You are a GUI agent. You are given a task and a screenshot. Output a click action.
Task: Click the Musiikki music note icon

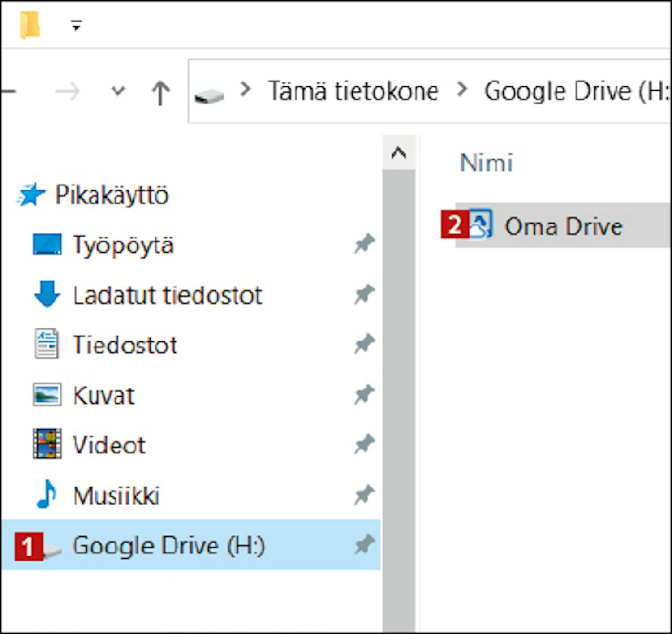47,494
